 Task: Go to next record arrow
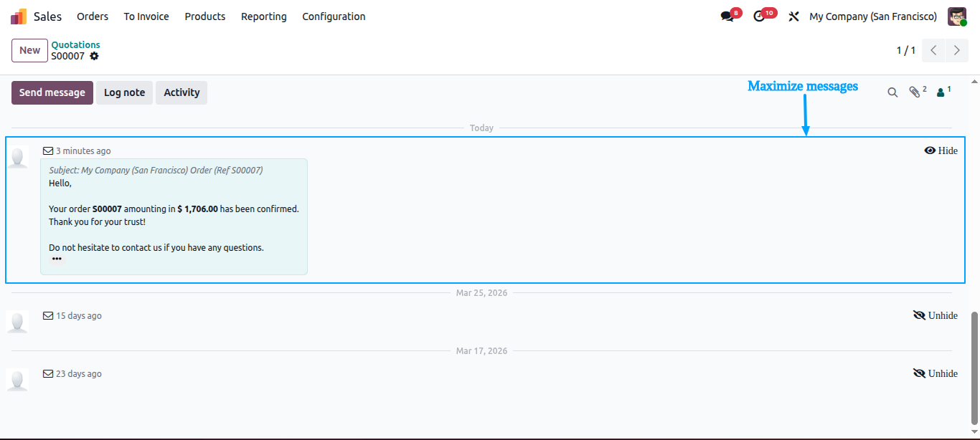point(956,50)
